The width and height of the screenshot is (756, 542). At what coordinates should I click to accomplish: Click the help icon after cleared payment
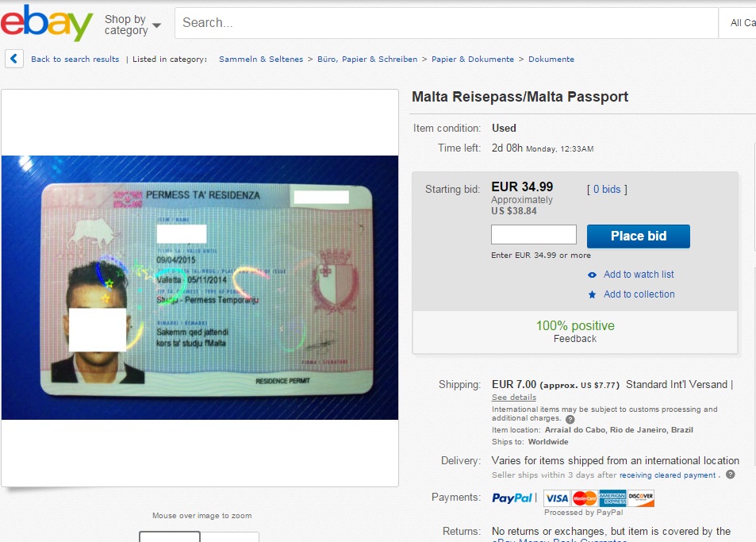tap(731, 475)
